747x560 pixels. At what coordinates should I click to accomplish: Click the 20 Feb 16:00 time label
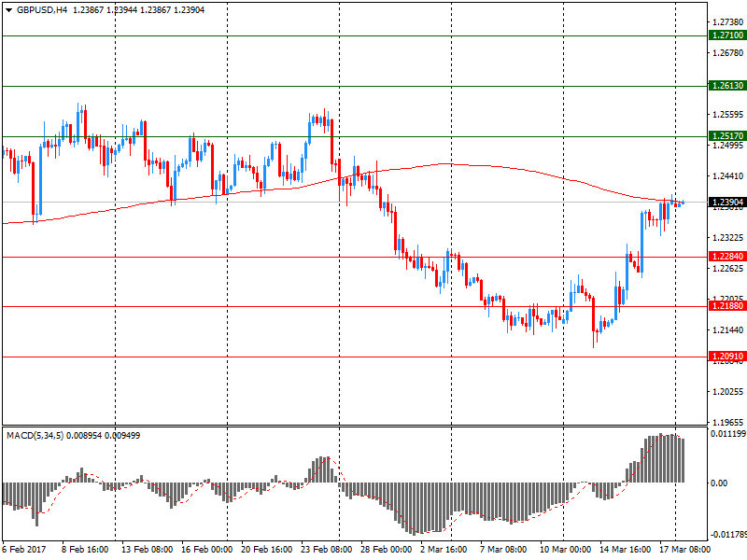tap(267, 550)
